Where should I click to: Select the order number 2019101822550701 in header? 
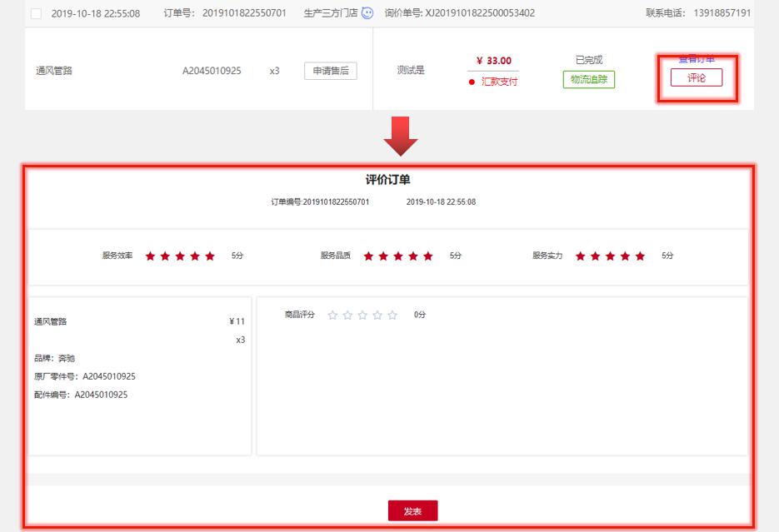coord(244,12)
